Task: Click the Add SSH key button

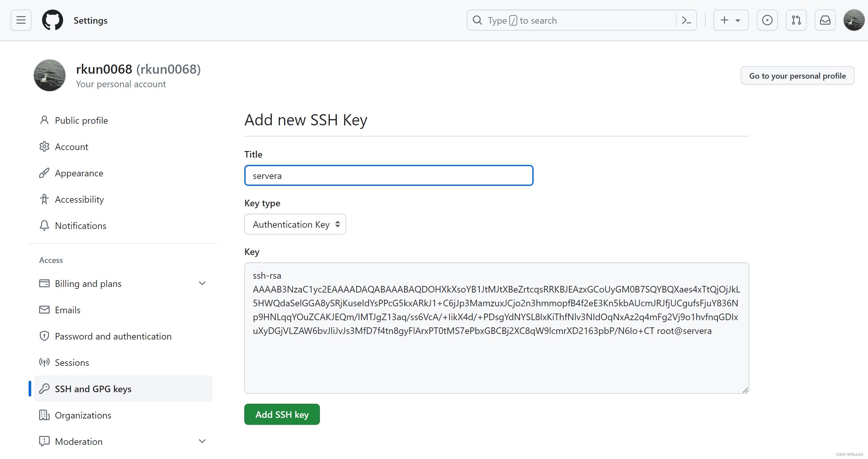Action: click(282, 414)
